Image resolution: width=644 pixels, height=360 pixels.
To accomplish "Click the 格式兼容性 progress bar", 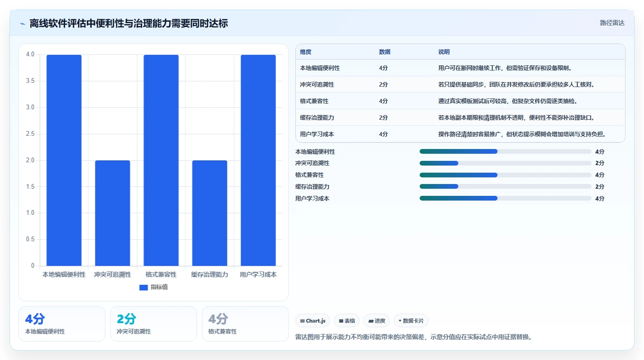I will click(x=505, y=175).
